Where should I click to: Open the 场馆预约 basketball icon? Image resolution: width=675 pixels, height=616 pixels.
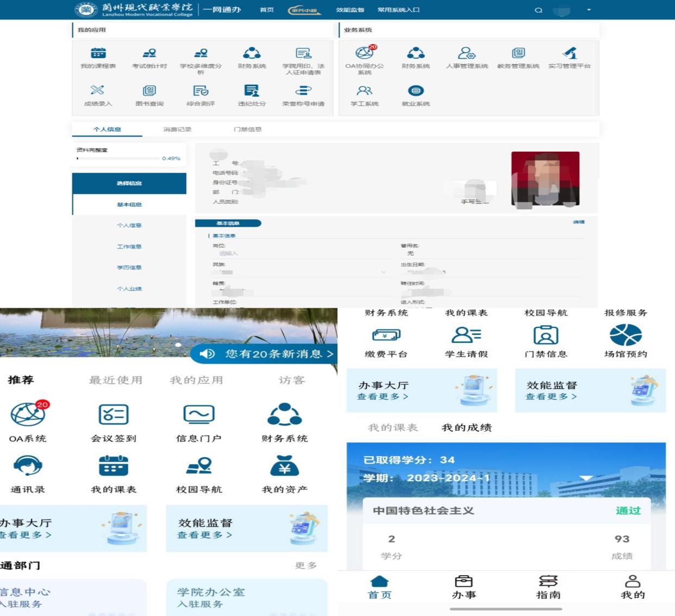coord(626,335)
